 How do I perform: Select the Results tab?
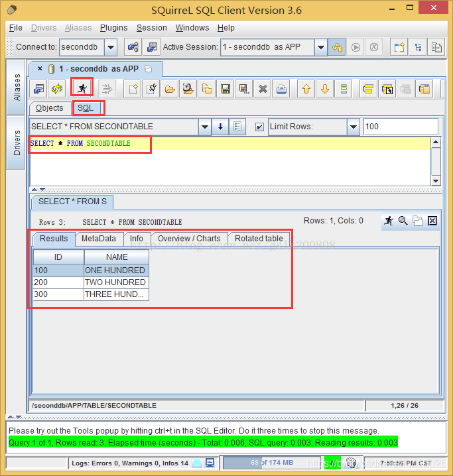pos(54,239)
